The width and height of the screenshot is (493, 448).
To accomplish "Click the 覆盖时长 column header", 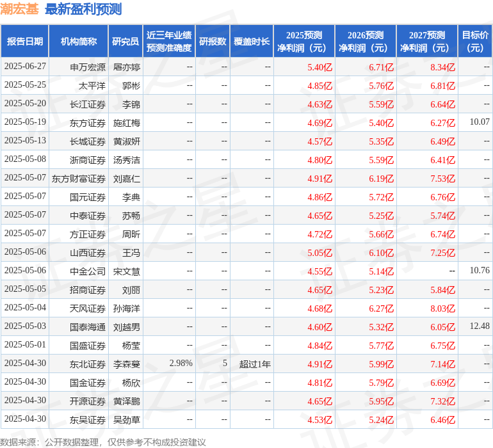I will 252,42.
